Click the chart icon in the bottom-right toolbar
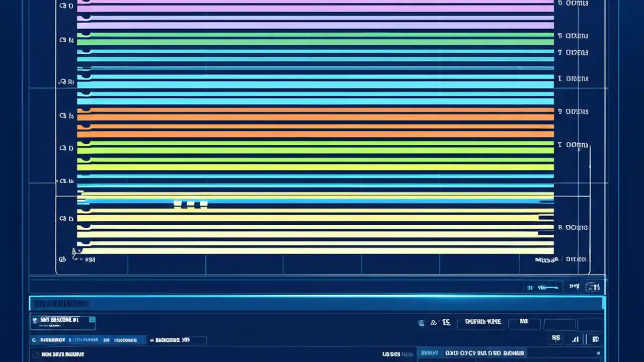644x362 pixels. [x=575, y=339]
